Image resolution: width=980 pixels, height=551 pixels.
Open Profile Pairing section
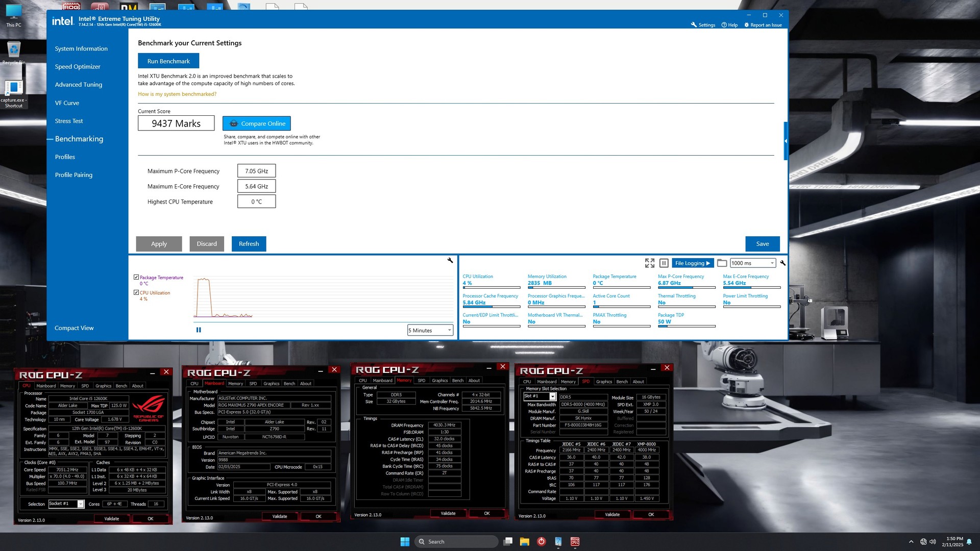click(x=73, y=174)
